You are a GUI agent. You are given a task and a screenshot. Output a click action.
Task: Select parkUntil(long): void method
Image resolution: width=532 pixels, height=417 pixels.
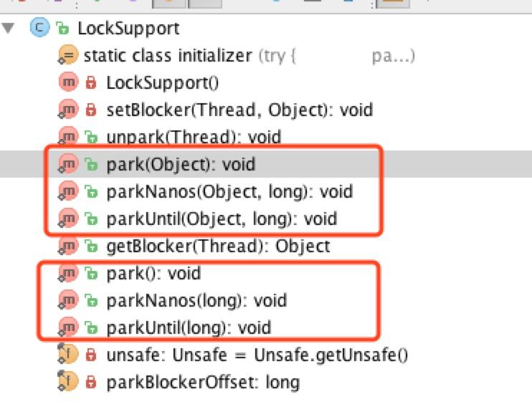point(189,328)
